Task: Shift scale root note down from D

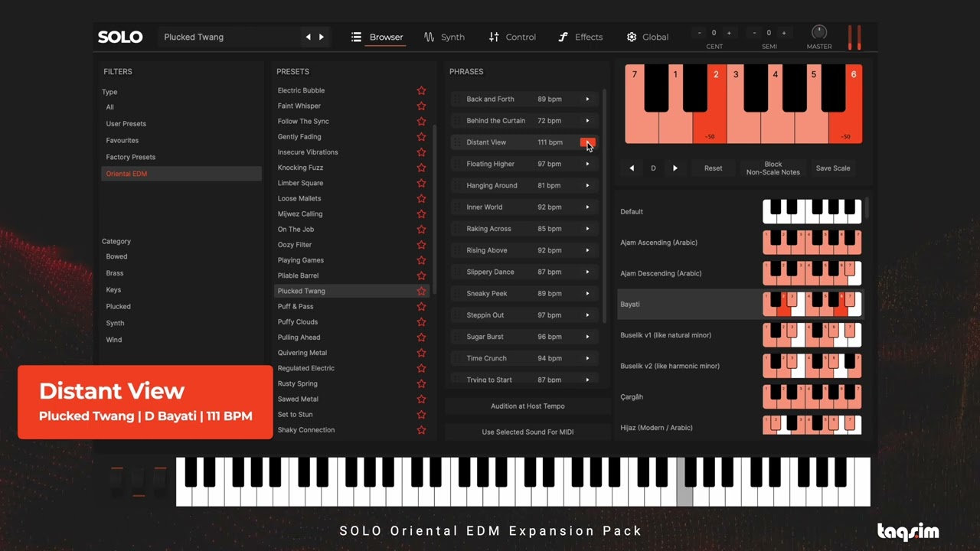Action: (632, 168)
